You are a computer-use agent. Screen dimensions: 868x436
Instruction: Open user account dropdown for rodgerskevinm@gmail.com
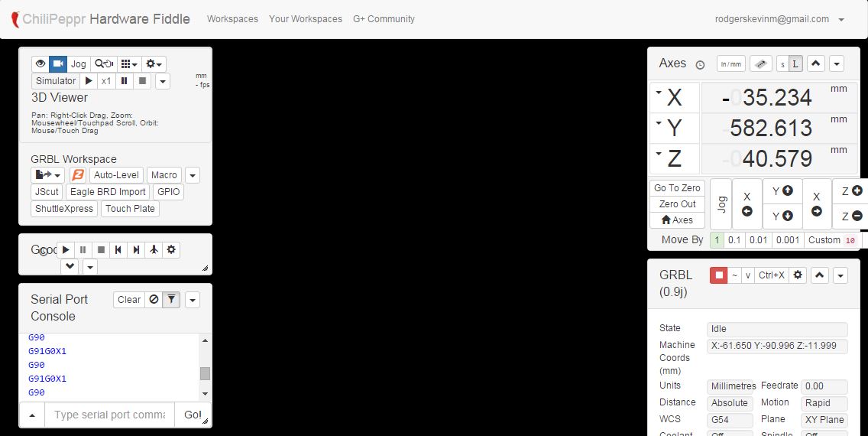[841, 20]
